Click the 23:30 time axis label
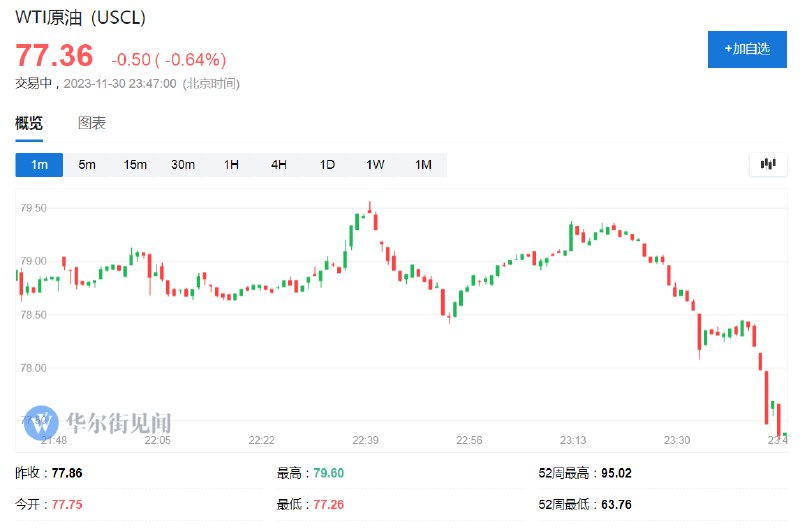This screenshot has width=800, height=529. (677, 440)
